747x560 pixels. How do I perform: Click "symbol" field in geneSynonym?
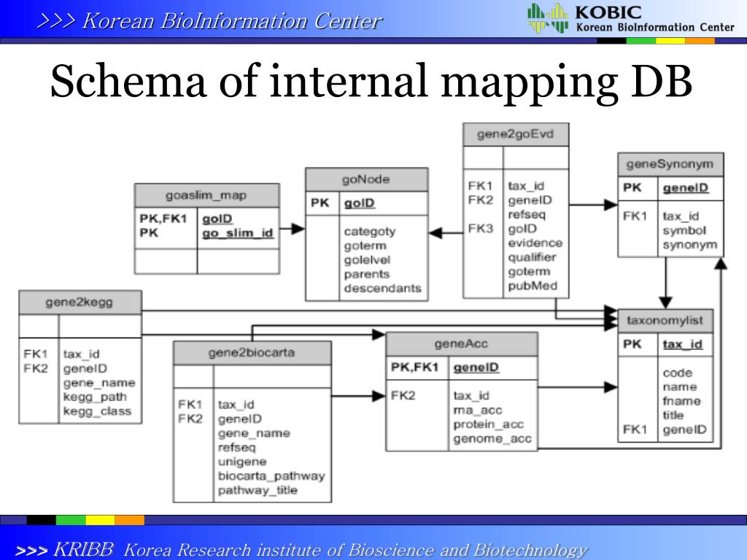[x=684, y=230]
